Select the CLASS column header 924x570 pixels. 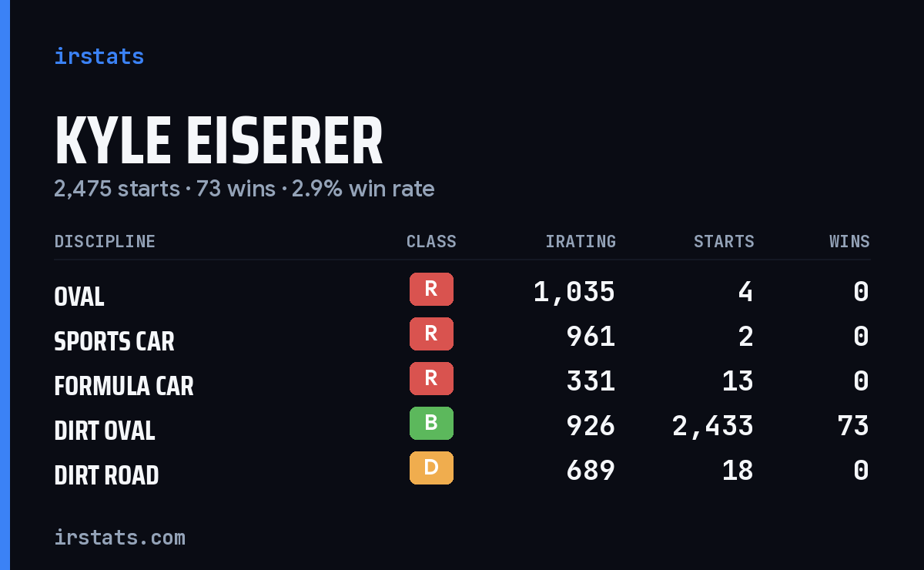pos(431,242)
